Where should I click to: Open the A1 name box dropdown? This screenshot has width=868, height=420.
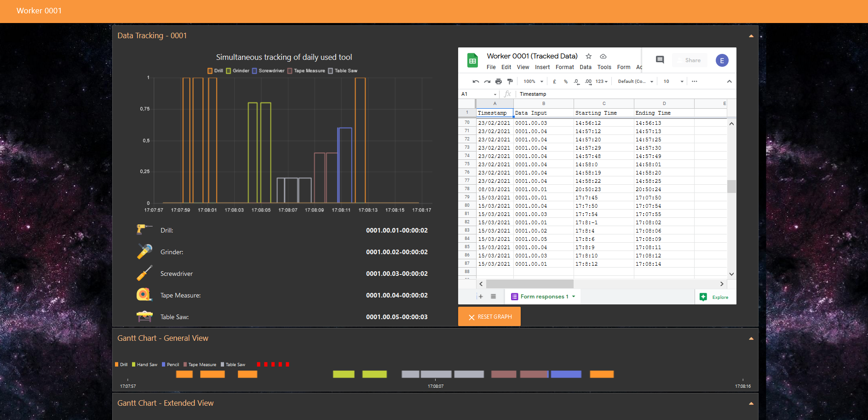495,94
